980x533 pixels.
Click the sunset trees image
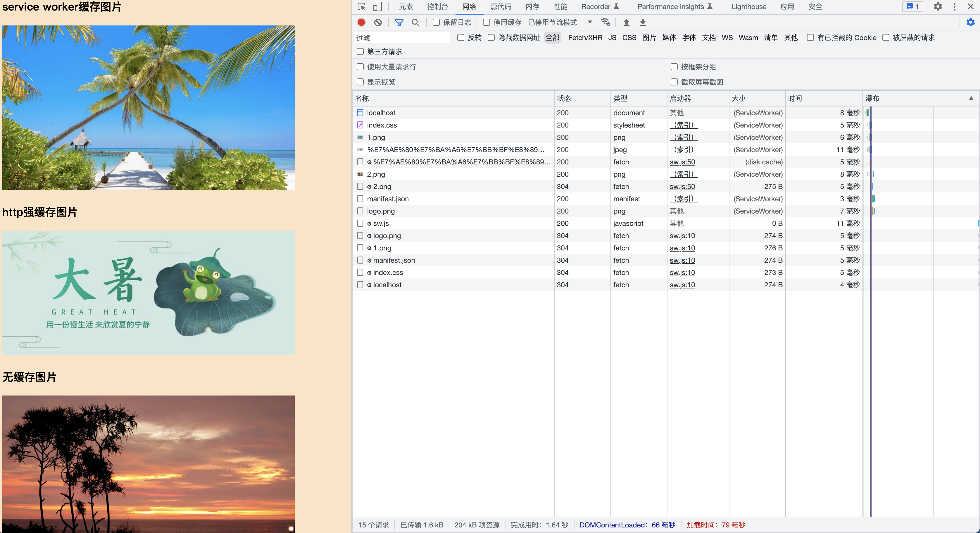click(148, 464)
